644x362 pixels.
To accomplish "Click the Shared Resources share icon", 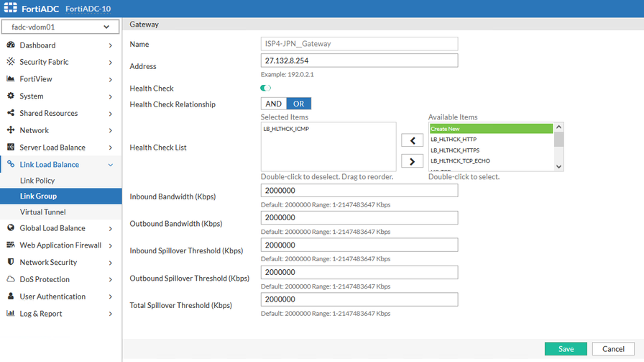I will click(11, 113).
